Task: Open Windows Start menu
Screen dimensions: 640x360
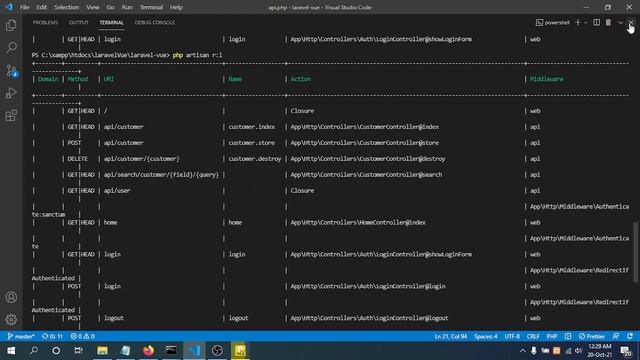Action: pyautogui.click(x=11, y=351)
